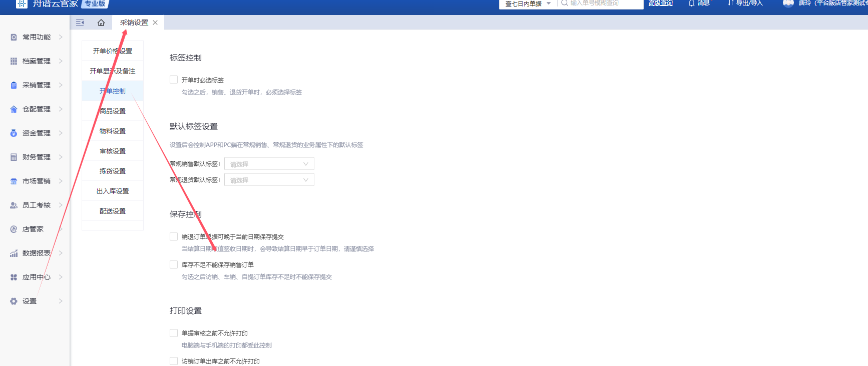Tick the 单据审核之前不允许打印 checkbox

click(174, 333)
